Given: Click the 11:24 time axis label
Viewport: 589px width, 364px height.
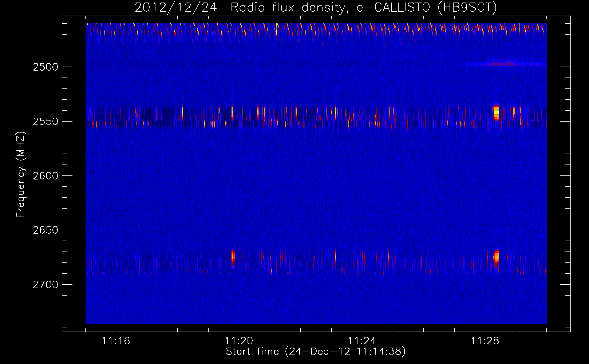Looking at the screenshot, I should pos(362,341).
